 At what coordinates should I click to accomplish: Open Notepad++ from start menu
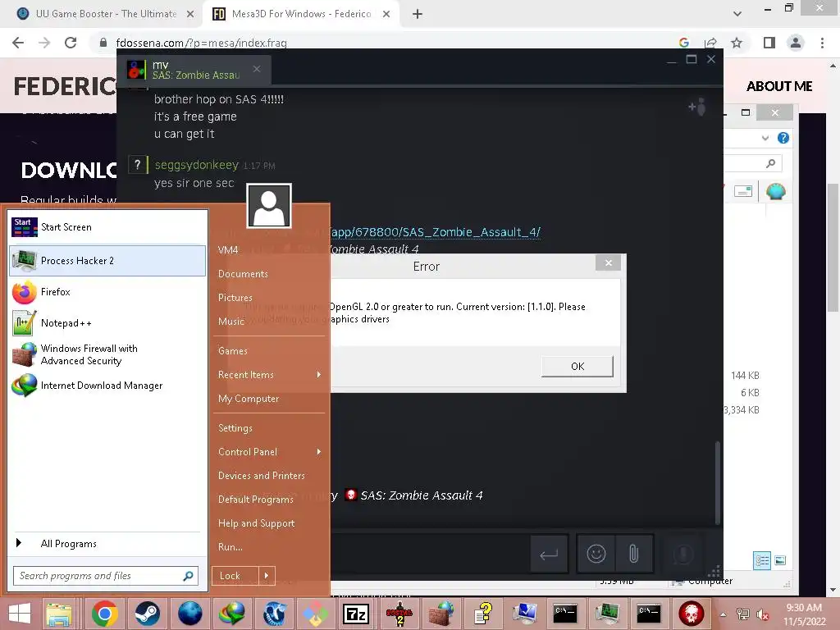tap(107, 323)
